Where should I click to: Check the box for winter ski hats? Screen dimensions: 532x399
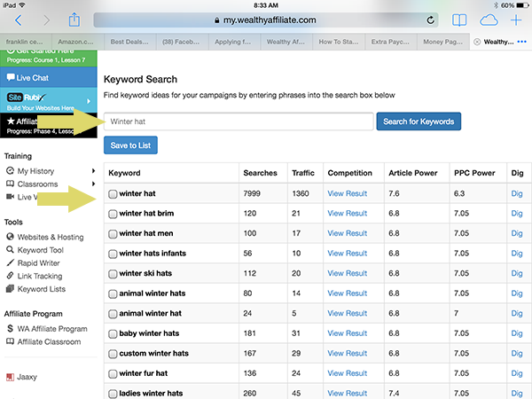pyautogui.click(x=113, y=274)
